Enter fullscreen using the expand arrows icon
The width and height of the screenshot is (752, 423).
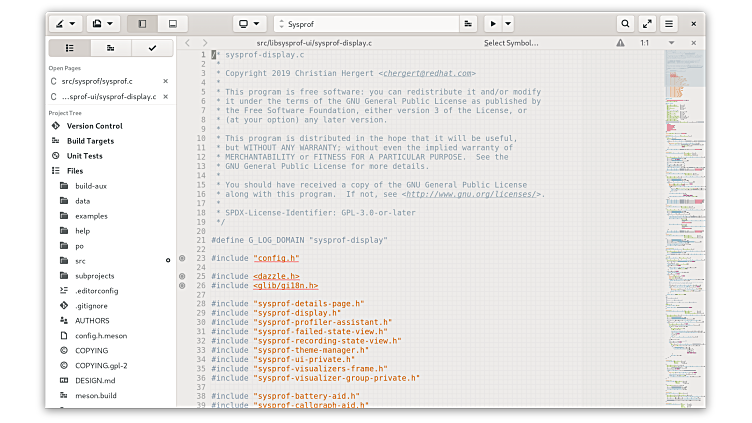point(647,23)
